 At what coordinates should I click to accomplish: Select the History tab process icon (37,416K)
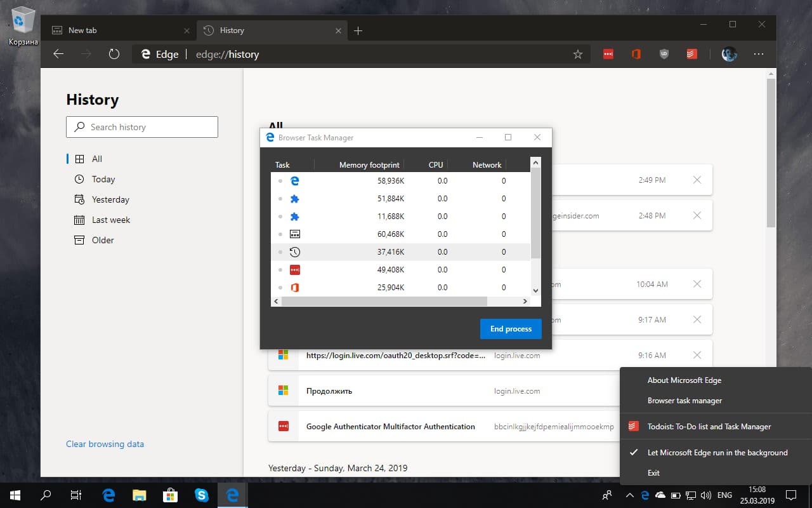point(294,252)
